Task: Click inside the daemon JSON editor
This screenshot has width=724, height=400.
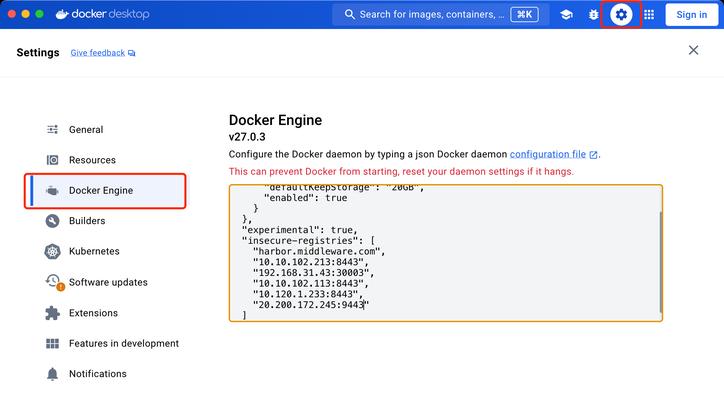Action: pyautogui.click(x=446, y=253)
